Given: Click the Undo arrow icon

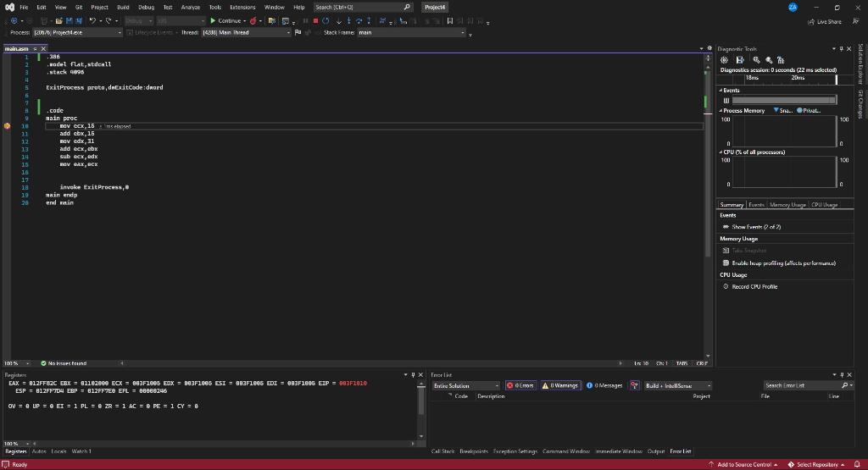Looking at the screenshot, I should pyautogui.click(x=92, y=21).
